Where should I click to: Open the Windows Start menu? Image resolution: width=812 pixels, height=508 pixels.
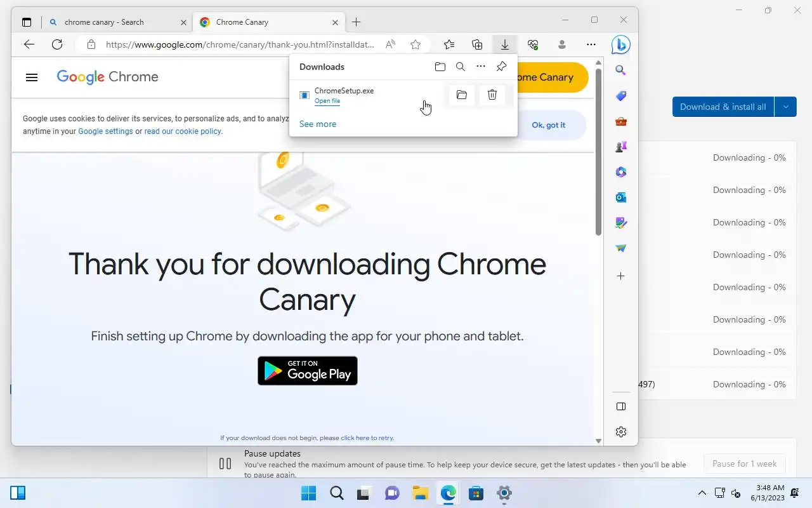click(309, 493)
